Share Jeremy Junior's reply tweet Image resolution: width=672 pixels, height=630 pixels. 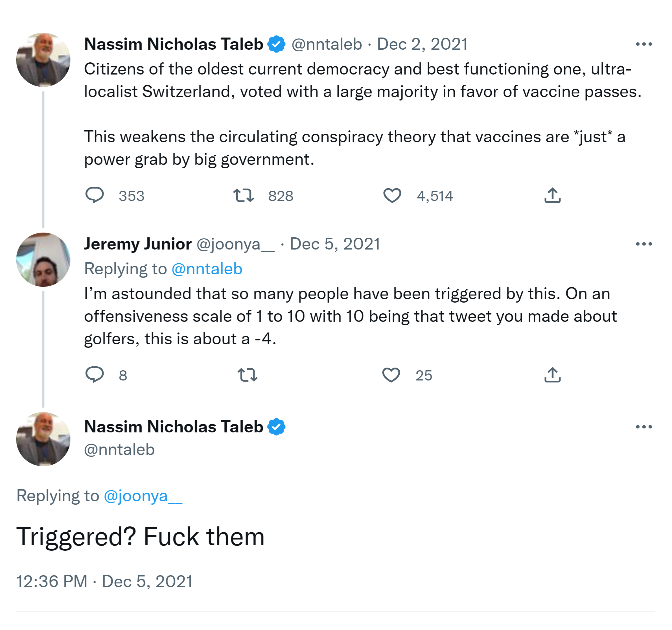tap(552, 375)
